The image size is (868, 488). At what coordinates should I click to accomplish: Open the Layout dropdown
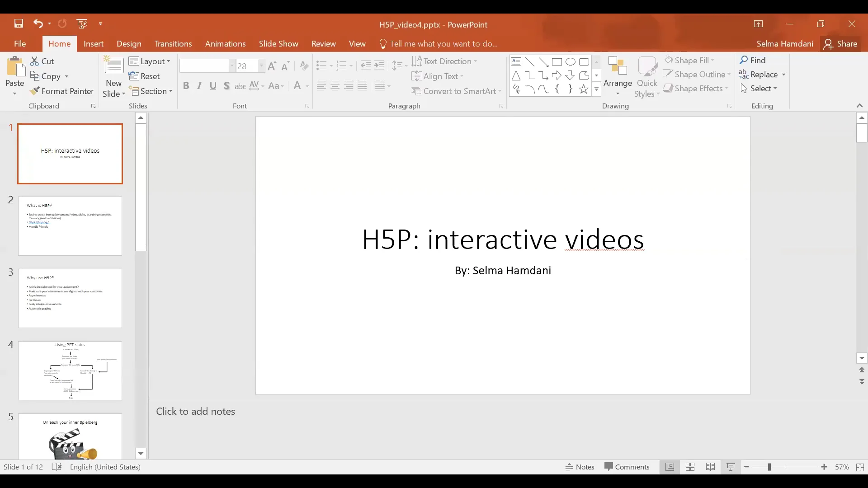coord(150,61)
